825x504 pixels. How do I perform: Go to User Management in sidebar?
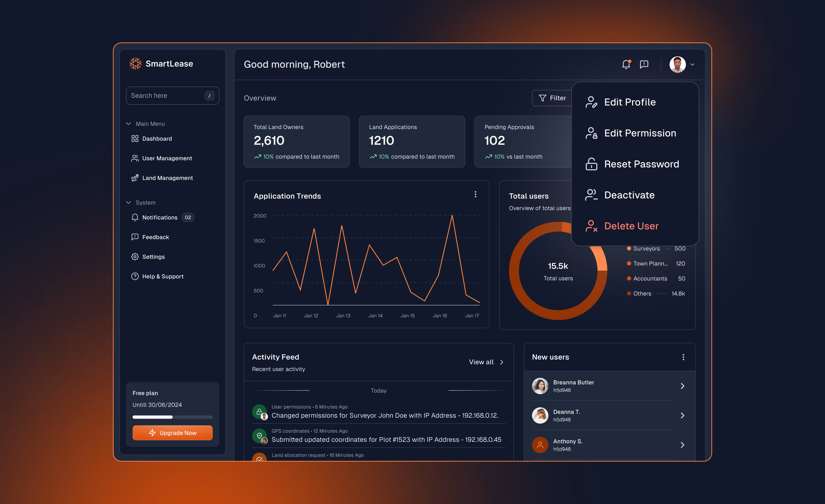pos(167,158)
